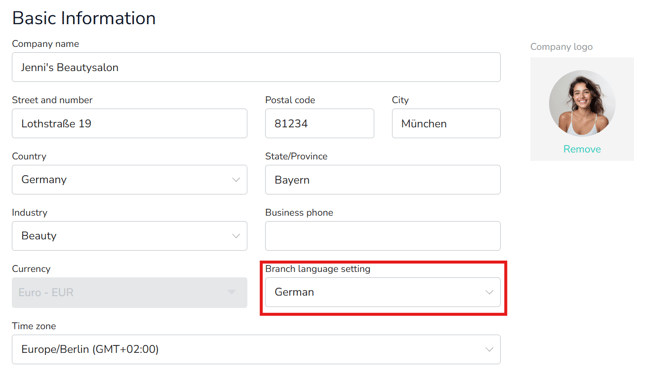Click the Basic Information heading
This screenshot has width=670, height=381.
click(x=84, y=18)
